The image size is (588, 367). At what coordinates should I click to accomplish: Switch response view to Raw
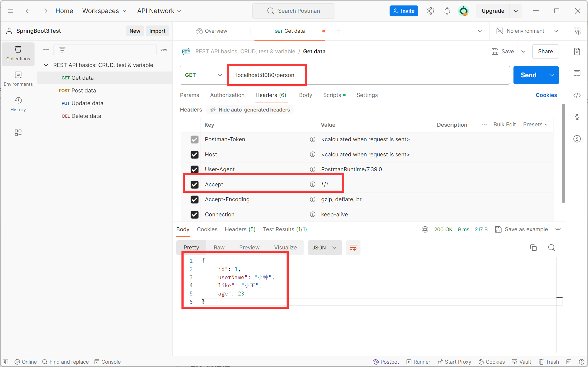click(219, 248)
